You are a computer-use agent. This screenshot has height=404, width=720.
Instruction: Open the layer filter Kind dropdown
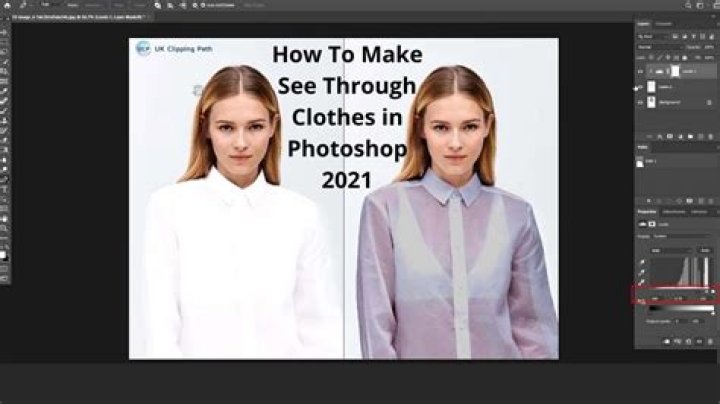pyautogui.click(x=653, y=36)
